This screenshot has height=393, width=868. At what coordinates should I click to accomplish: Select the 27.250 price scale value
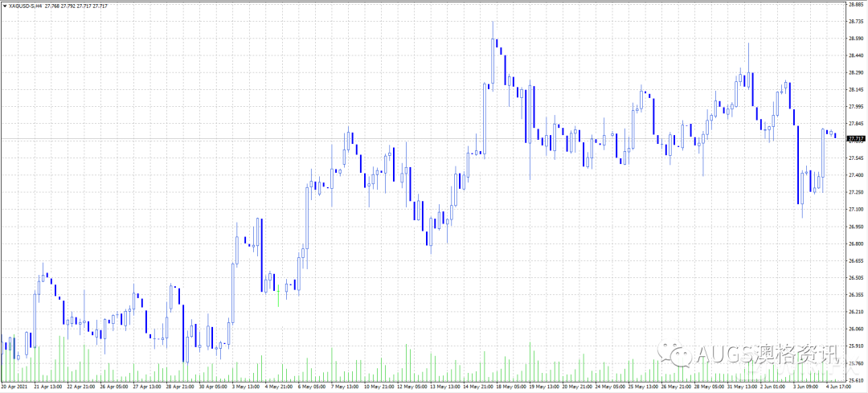pyautogui.click(x=855, y=192)
